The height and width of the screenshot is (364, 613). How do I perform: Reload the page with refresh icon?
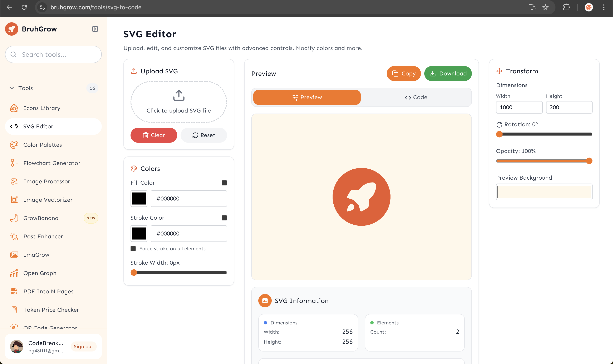point(24,7)
